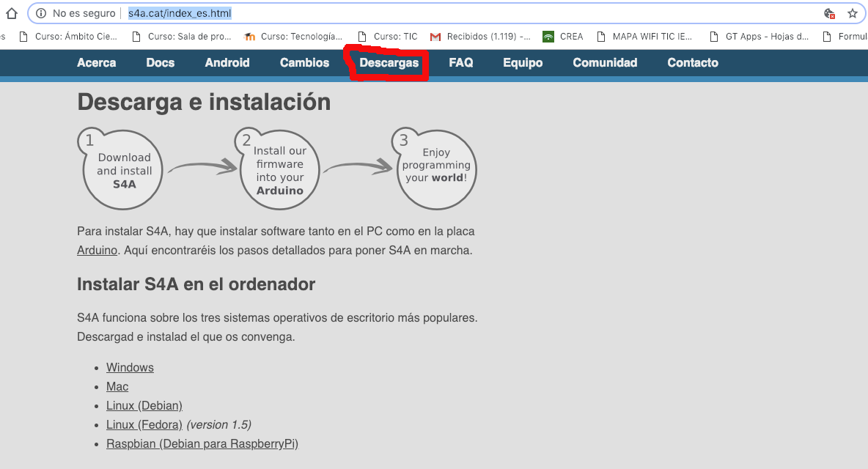
Task: Open Gmail bookmark Recibidos (1.119)
Action: point(480,37)
